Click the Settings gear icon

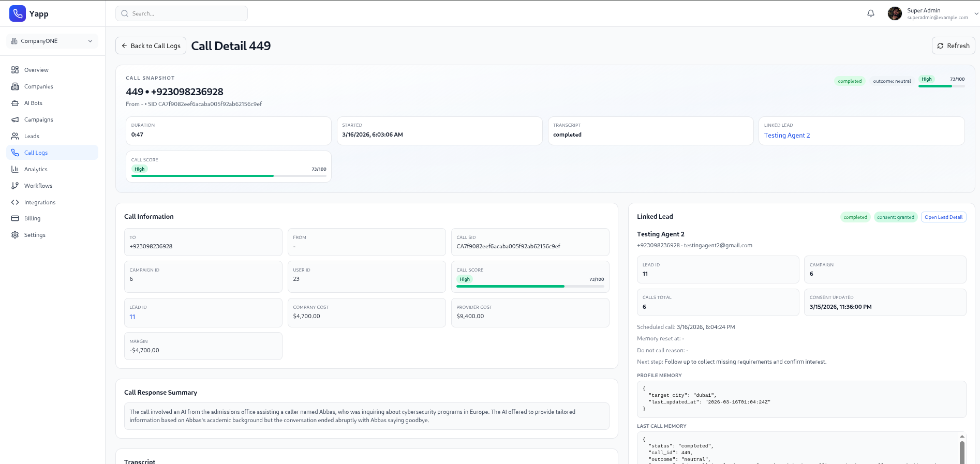(x=15, y=235)
